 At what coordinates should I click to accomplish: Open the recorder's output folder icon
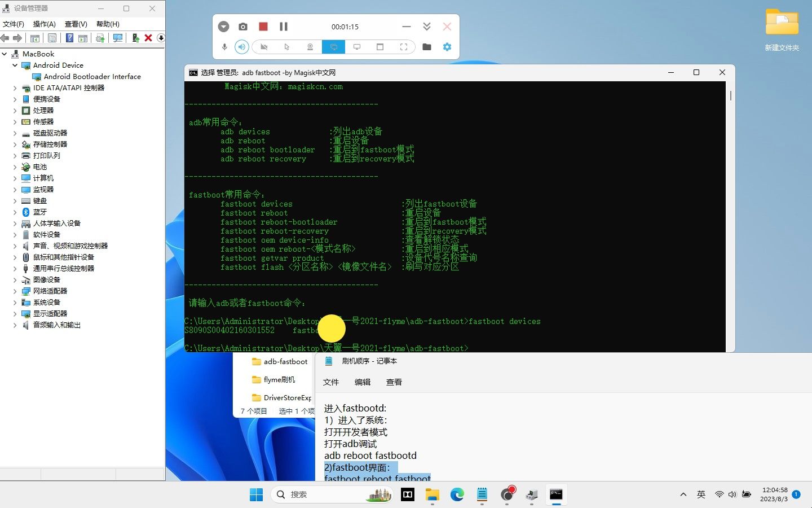point(427,47)
